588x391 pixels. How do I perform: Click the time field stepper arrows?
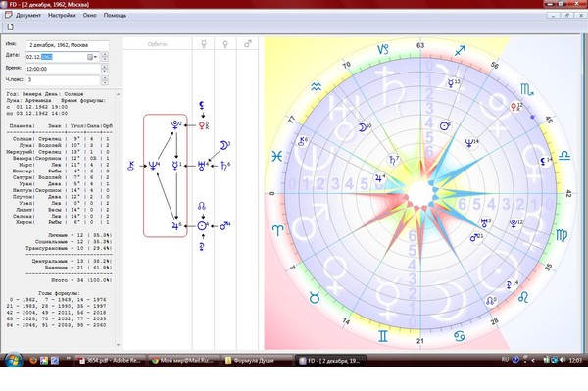pyautogui.click(x=105, y=69)
